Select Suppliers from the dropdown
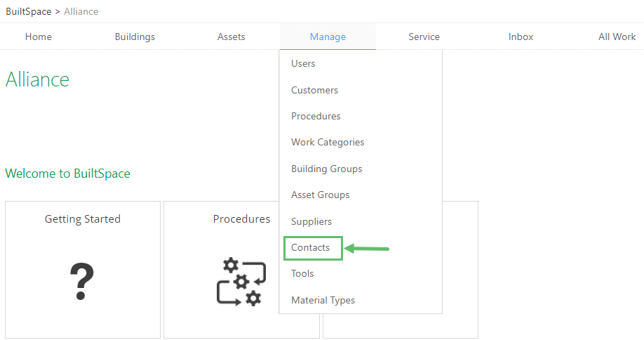Viewport: 644px width, 340px height. coord(311,221)
